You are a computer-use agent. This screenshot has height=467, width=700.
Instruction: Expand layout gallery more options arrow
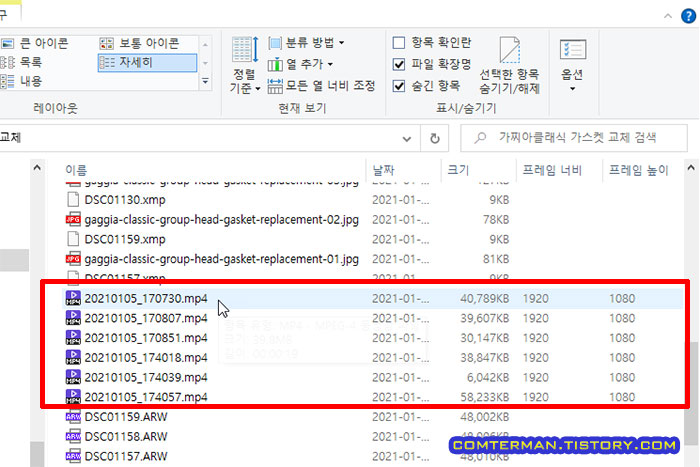tap(205, 81)
